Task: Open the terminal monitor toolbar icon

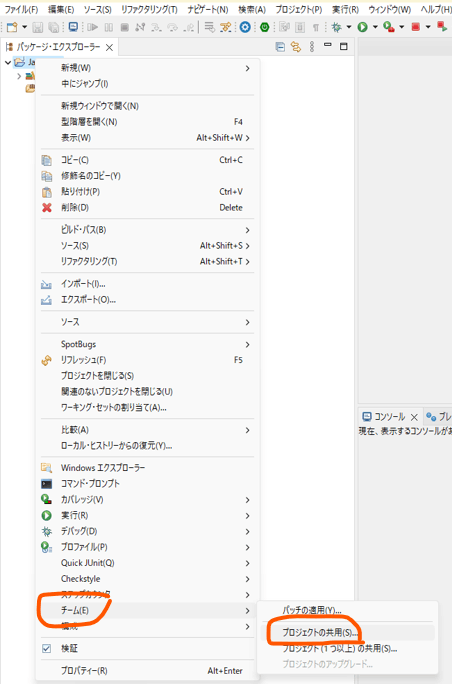Action: [x=73, y=27]
